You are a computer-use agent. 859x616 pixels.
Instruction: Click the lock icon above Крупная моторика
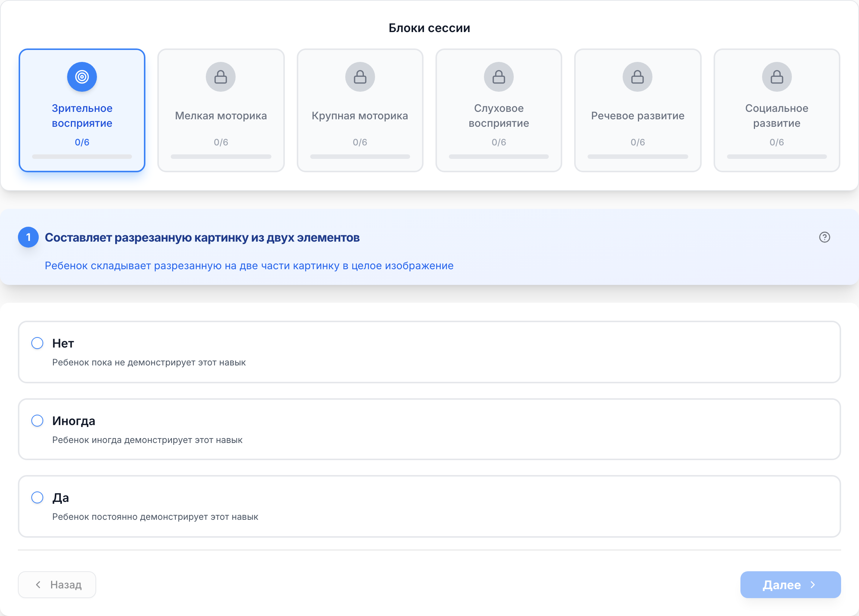tap(360, 77)
